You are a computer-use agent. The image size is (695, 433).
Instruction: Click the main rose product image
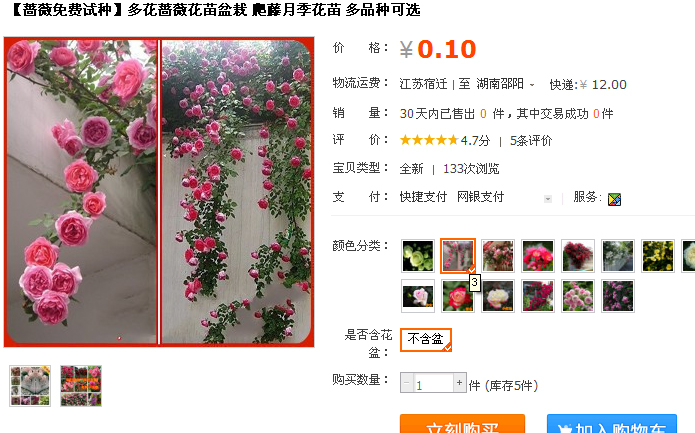(x=159, y=192)
